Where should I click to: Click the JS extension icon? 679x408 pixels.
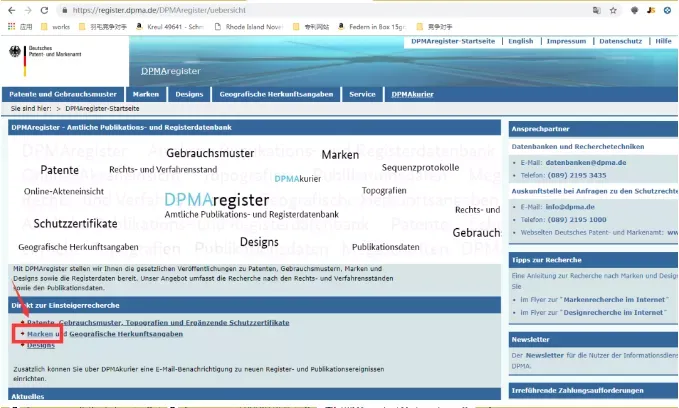[651, 10]
